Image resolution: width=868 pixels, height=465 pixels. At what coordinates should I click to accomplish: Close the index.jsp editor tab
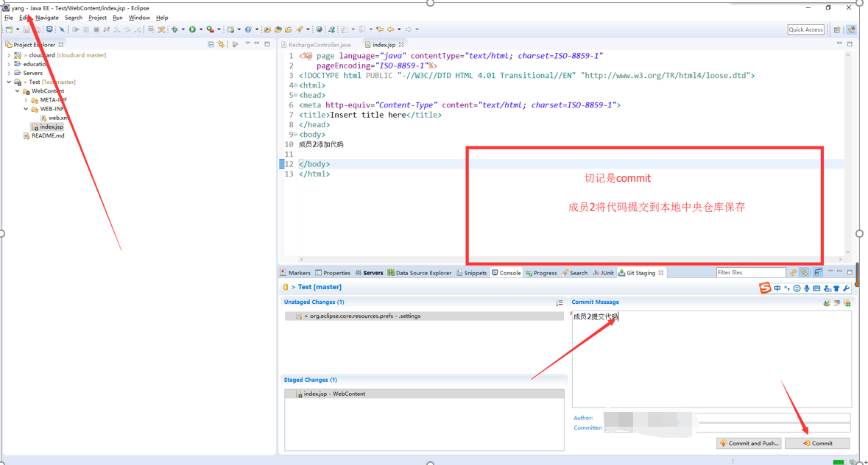[401, 45]
